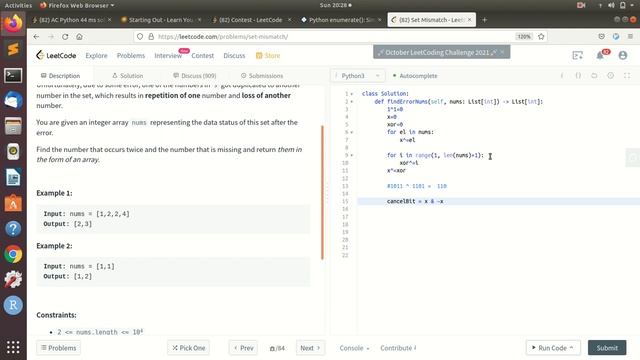
Task: Open Firefox from the dock
Action: click(x=13, y=23)
